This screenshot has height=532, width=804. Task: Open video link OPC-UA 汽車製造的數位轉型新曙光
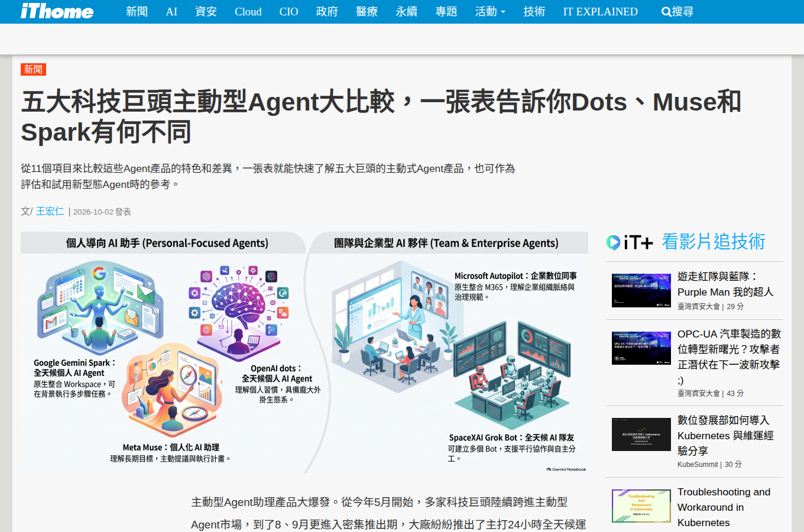pos(729,357)
